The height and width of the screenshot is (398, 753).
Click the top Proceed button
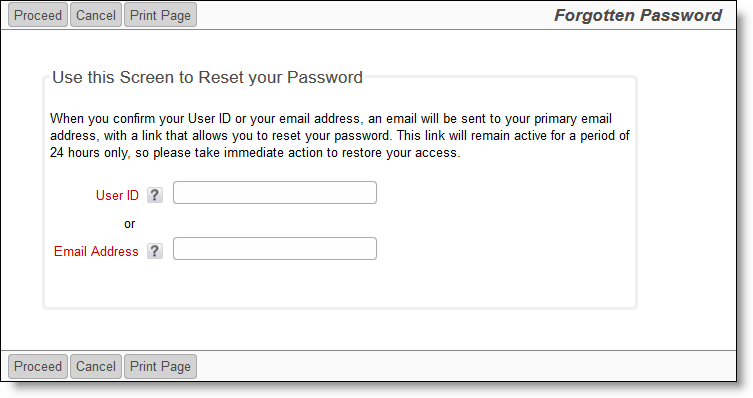(x=38, y=15)
